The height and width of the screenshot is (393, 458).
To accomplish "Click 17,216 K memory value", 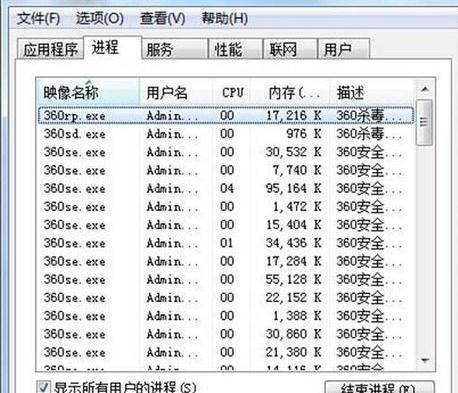I will click(294, 116).
